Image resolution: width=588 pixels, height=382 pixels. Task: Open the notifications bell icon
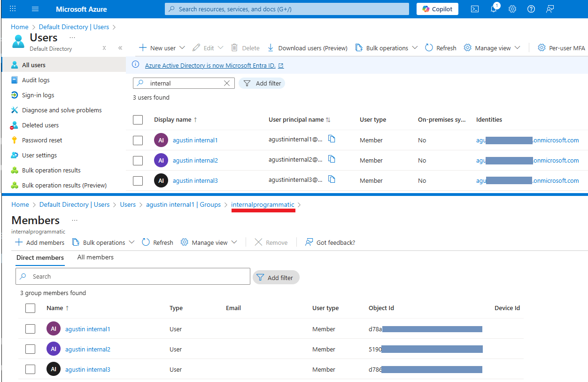[494, 9]
